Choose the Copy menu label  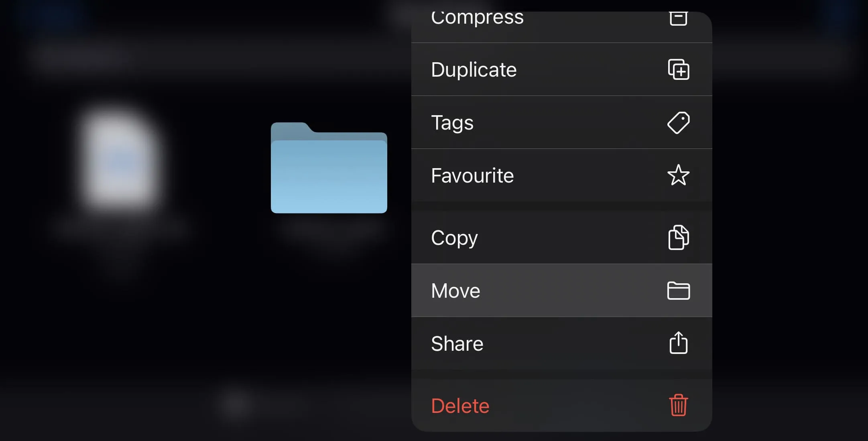coord(454,238)
